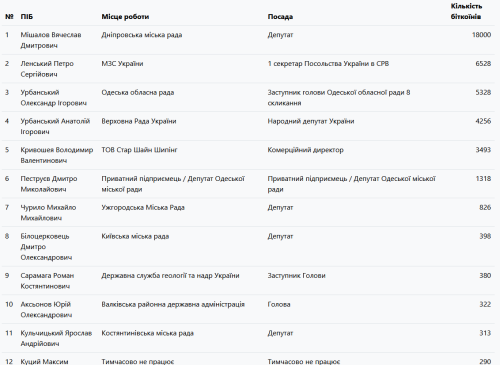Click Верховна Рада України workplace cell

coord(139,121)
